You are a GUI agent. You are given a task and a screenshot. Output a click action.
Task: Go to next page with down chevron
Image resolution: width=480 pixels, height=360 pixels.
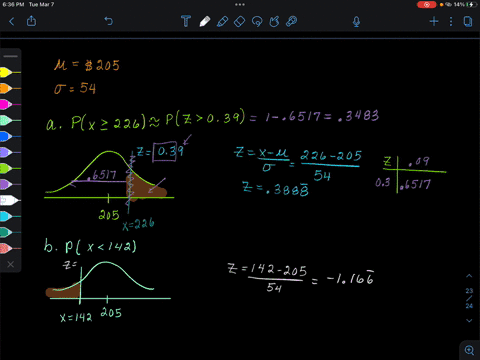pyautogui.click(x=469, y=321)
